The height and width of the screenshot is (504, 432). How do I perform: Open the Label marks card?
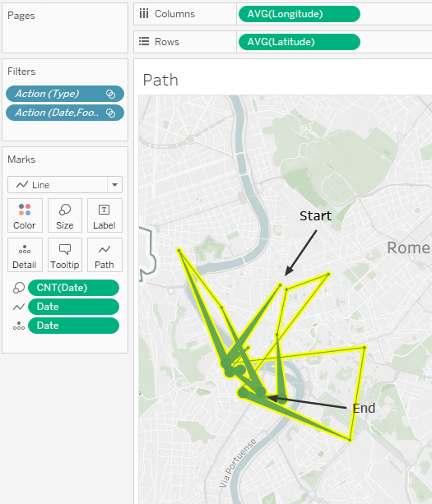[x=105, y=215]
